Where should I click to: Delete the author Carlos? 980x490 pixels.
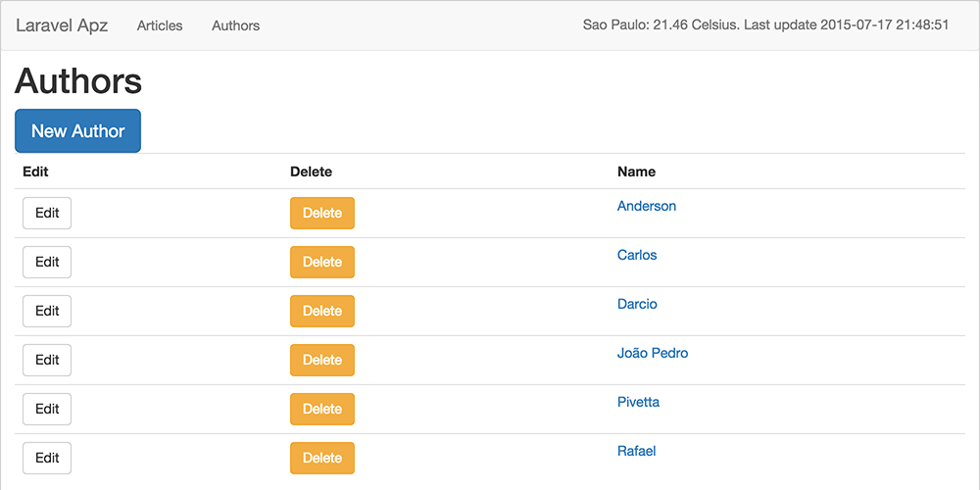[322, 262]
